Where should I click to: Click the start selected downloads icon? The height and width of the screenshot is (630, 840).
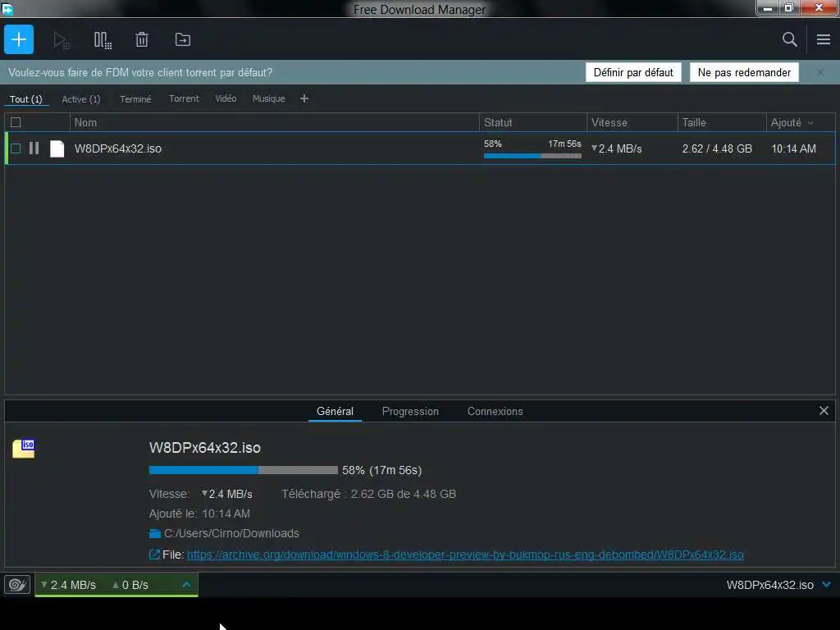click(61, 40)
